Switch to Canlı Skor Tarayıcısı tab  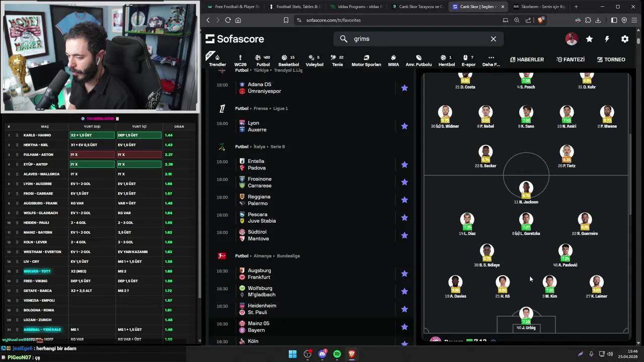point(418,7)
